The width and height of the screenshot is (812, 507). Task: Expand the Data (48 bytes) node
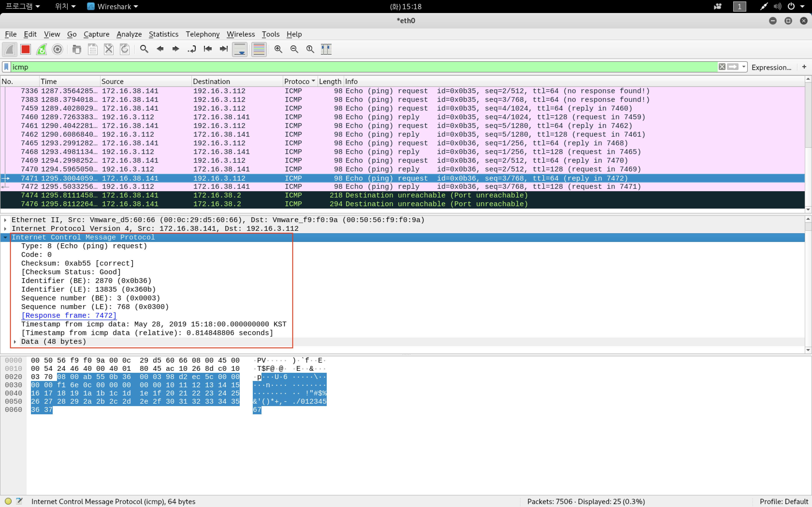15,342
